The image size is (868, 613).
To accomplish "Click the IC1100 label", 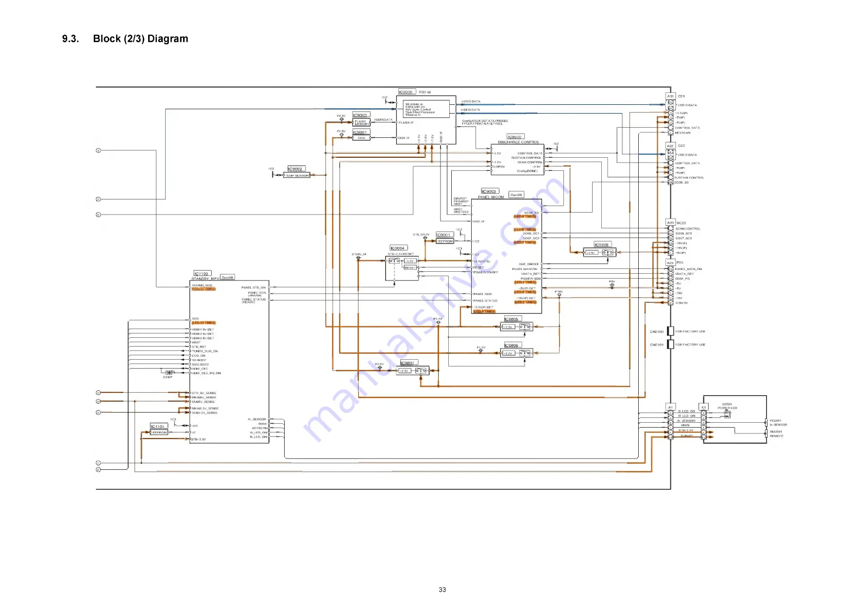I will tap(203, 274).
